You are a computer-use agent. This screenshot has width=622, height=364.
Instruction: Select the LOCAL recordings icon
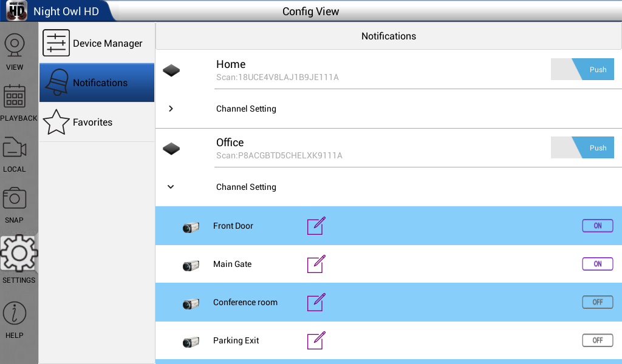[x=15, y=148]
